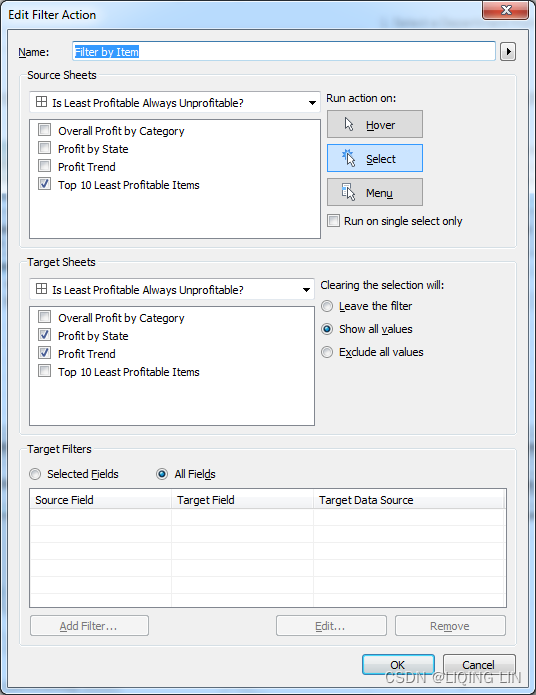Enable Run on single select only
This screenshot has height=695, width=536.
click(x=333, y=220)
